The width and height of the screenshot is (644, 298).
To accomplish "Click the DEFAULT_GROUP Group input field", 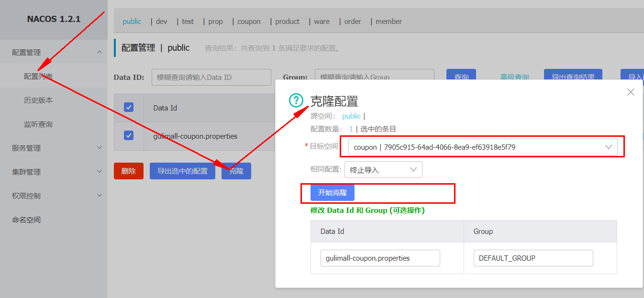I will point(533,258).
